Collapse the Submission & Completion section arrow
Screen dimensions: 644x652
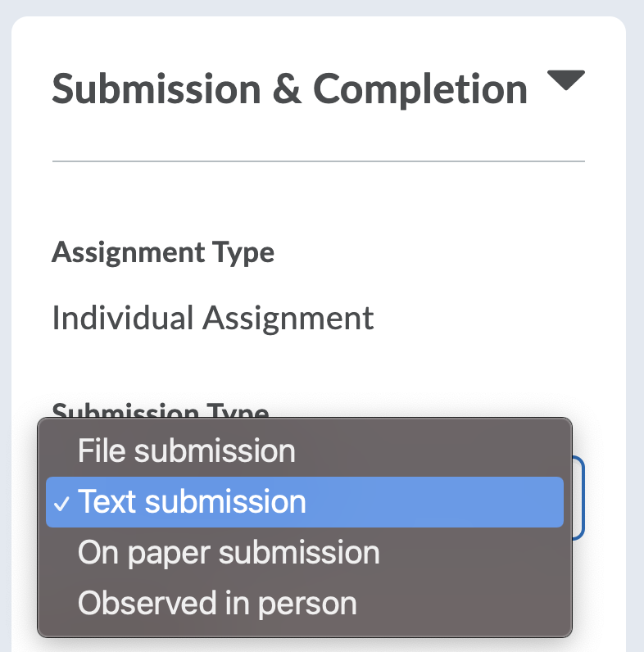click(x=565, y=81)
